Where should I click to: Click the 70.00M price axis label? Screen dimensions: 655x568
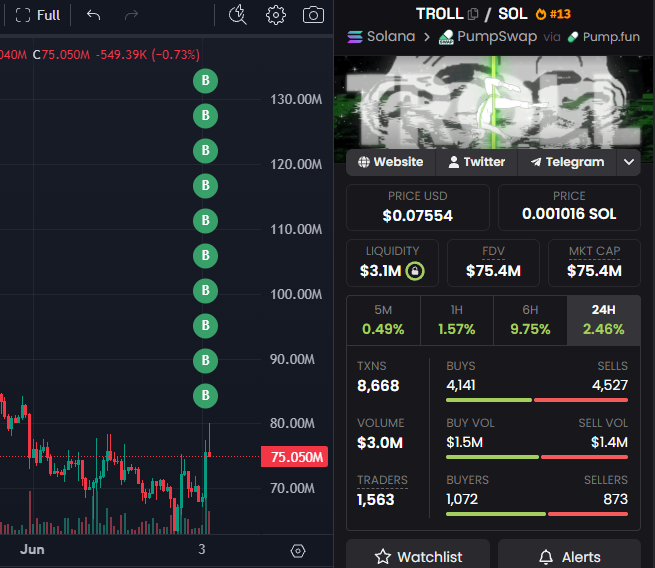tap(292, 488)
